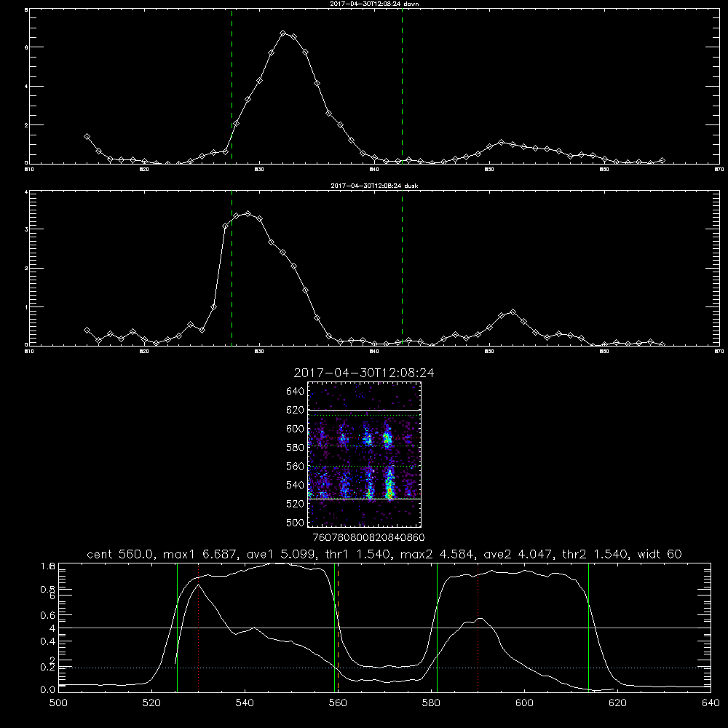Click the green solid line near 581 in bottom plot

click(437, 628)
